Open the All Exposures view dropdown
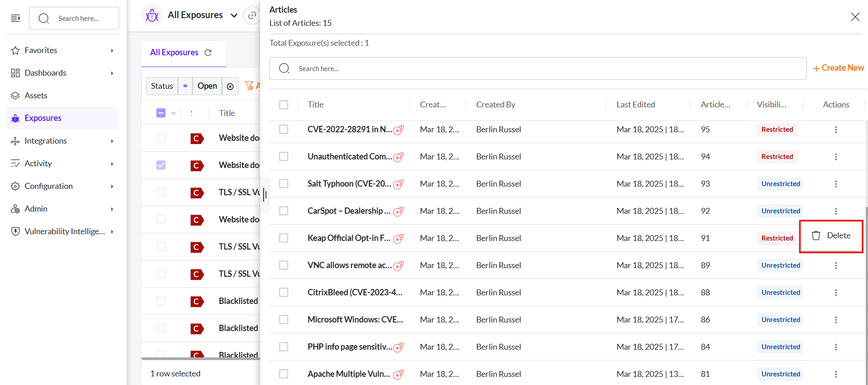This screenshot has height=385, width=868. coord(234,15)
